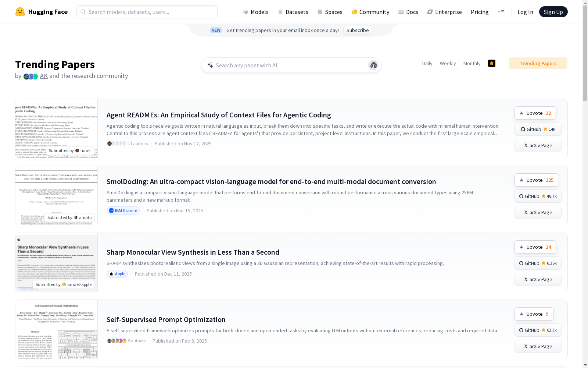Image resolution: width=588 pixels, height=368 pixels.
Task: Open GitHub 14k repo for Agent READMEs
Action: pos(538,129)
